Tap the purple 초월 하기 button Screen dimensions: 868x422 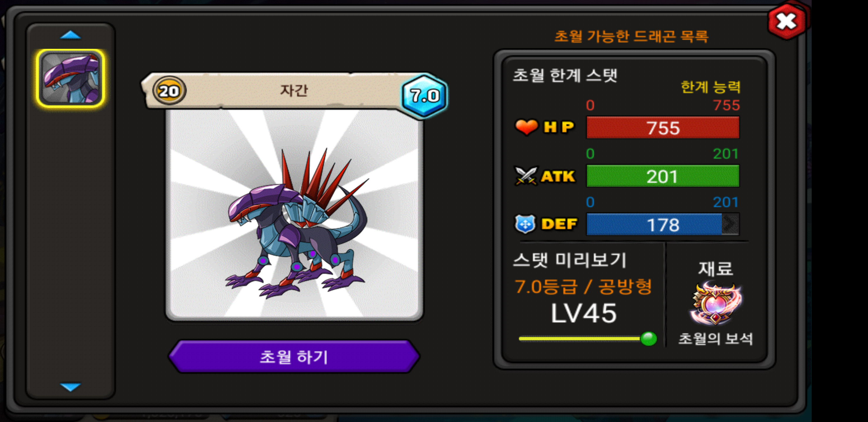pos(294,357)
